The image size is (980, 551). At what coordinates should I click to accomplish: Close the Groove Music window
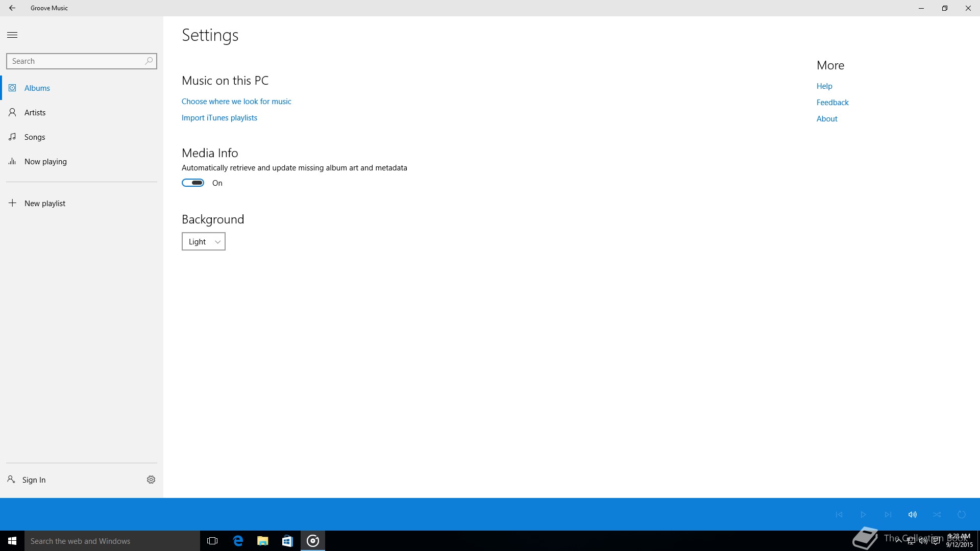pos(968,8)
